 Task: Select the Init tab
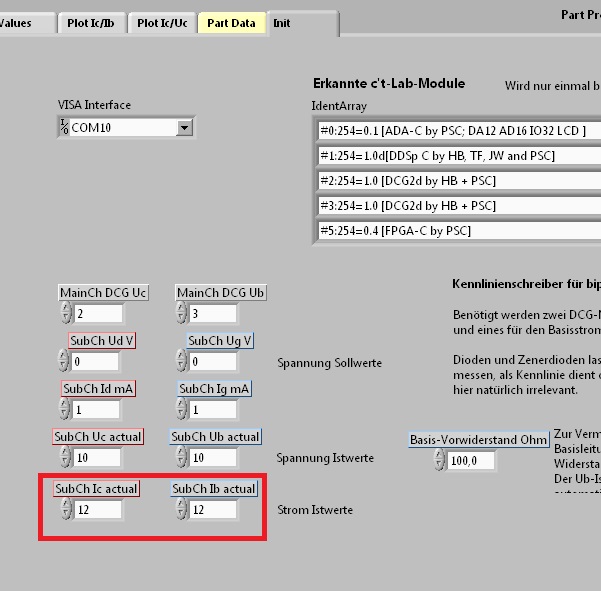coord(283,23)
